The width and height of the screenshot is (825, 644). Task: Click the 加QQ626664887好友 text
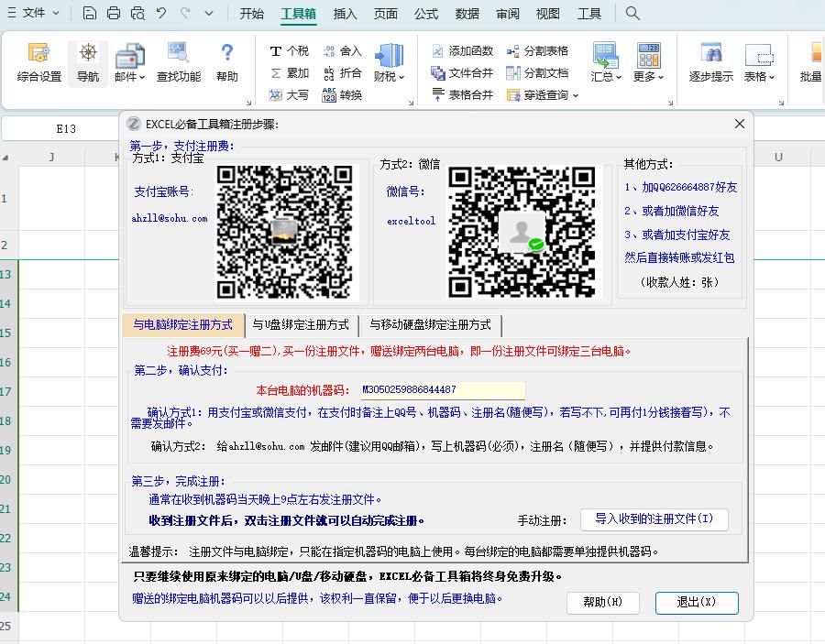[681, 187]
